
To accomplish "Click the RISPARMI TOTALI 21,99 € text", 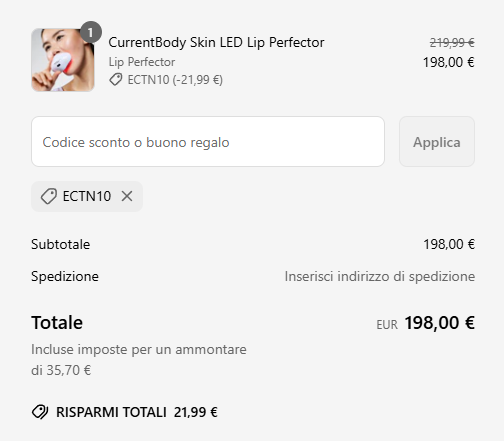I will point(137,412).
